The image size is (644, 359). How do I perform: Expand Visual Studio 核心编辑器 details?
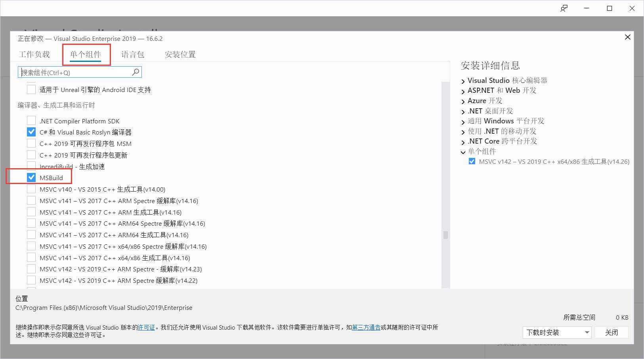click(463, 81)
